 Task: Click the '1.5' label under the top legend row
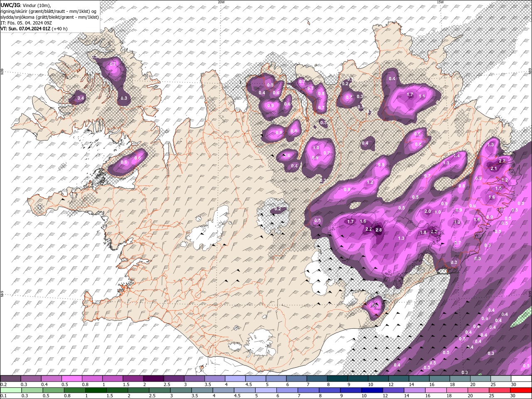pyautogui.click(x=126, y=384)
